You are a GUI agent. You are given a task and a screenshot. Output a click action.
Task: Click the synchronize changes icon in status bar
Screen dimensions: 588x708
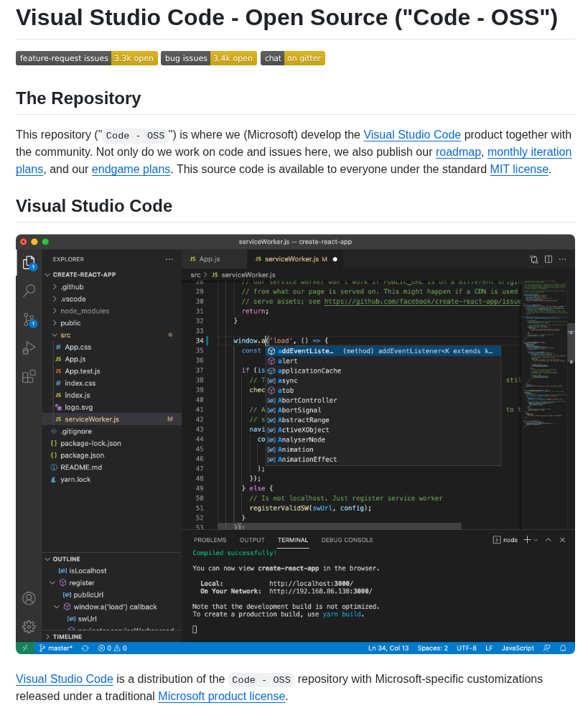[x=85, y=648]
